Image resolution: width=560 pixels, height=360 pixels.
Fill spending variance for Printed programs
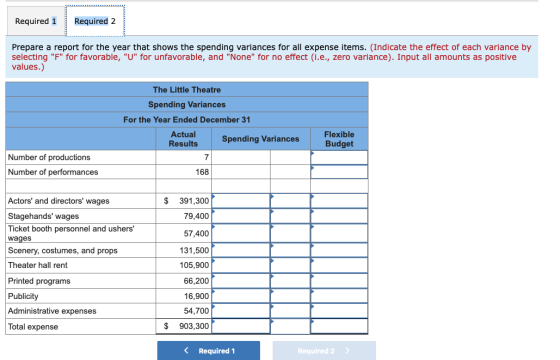pos(241,281)
